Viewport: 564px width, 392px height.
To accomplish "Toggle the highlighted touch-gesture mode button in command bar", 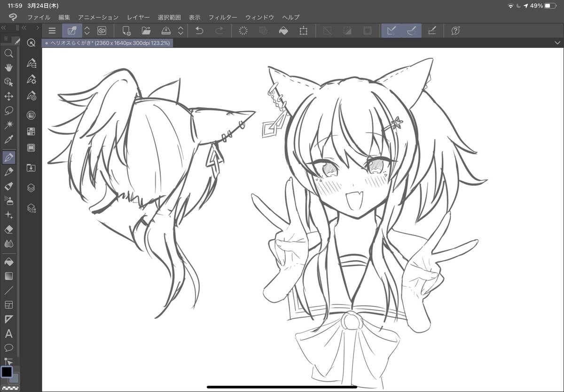I will [x=72, y=31].
